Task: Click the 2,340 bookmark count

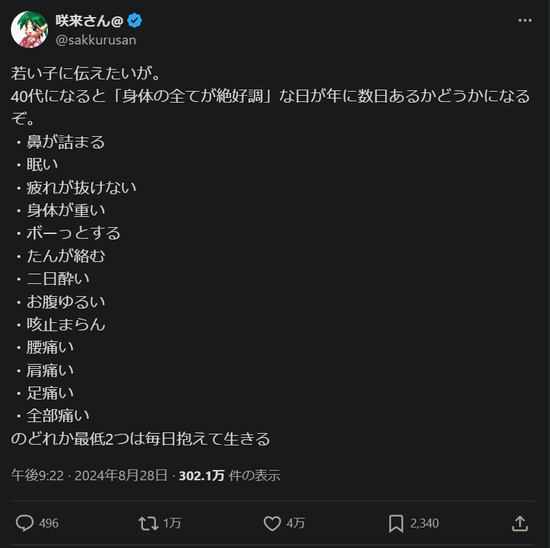Action: tap(424, 523)
